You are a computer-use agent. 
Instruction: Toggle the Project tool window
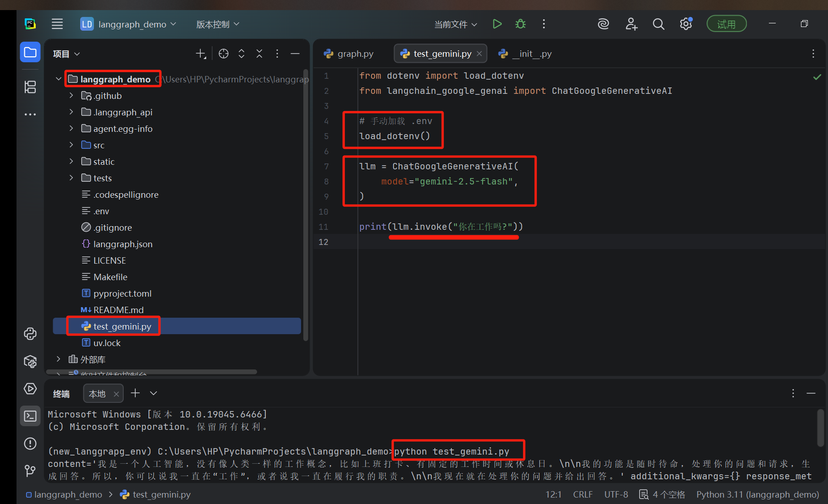pyautogui.click(x=30, y=52)
